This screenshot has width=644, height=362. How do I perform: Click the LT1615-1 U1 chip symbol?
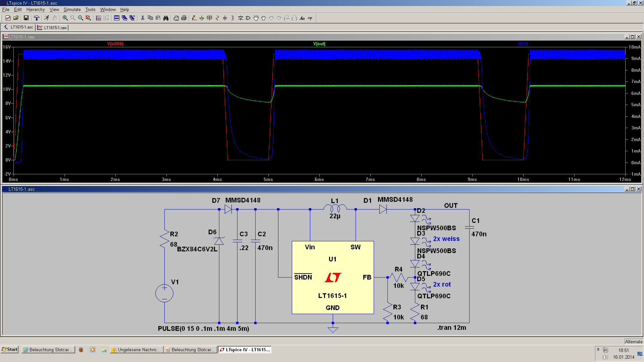point(333,278)
